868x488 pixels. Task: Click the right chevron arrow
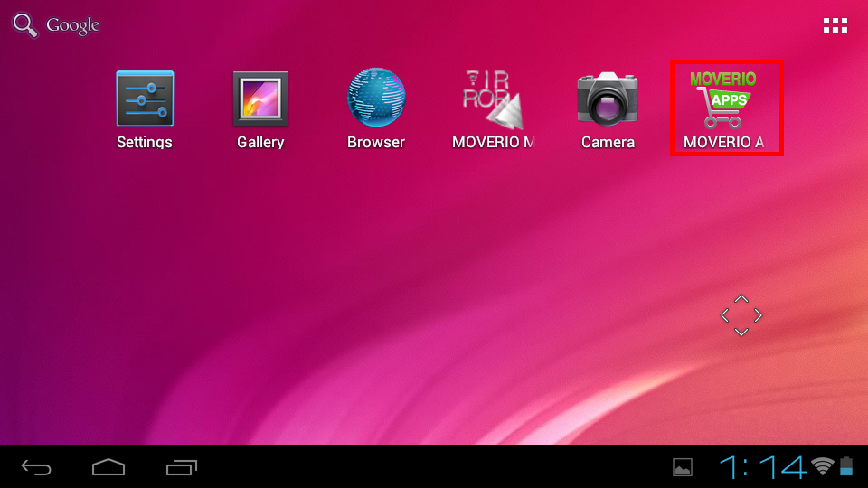(x=759, y=315)
